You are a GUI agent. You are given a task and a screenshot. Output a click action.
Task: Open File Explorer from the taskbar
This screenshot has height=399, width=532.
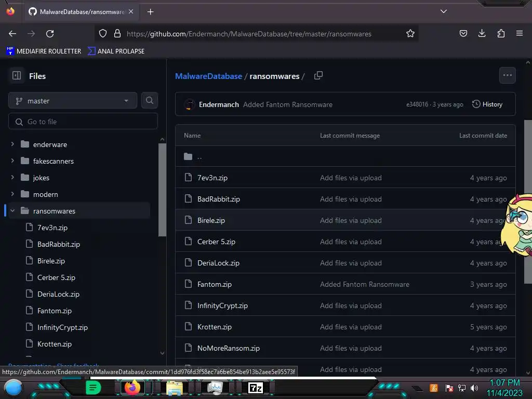coord(174,388)
